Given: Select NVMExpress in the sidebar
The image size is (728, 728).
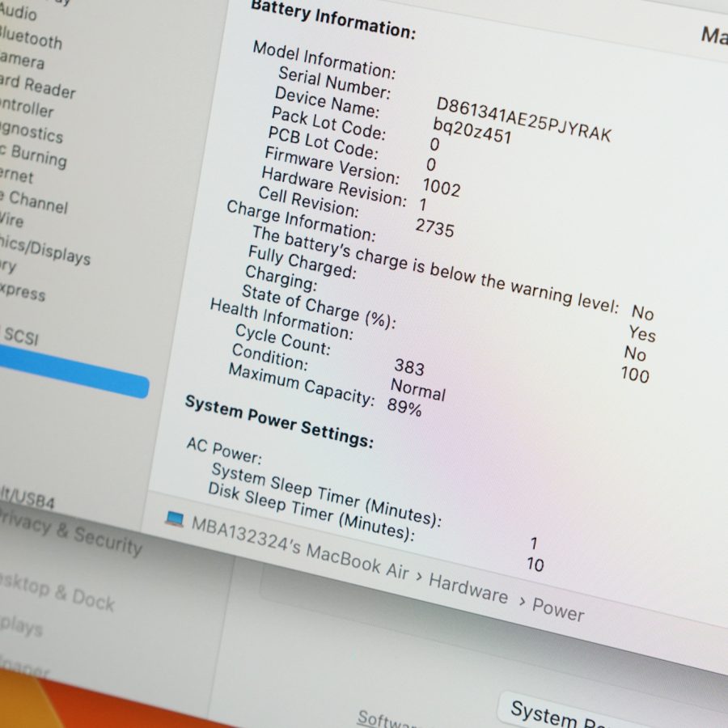Looking at the screenshot, I should tap(23, 291).
